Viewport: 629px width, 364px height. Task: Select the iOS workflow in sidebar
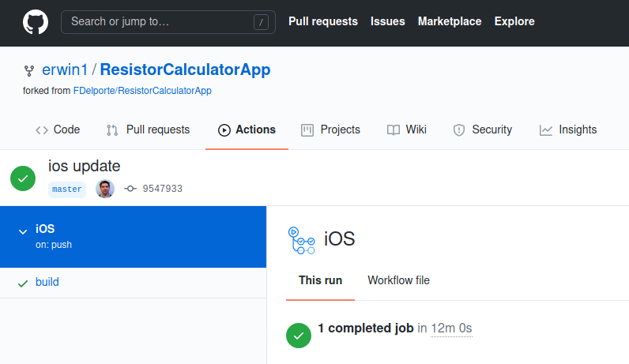coord(134,237)
